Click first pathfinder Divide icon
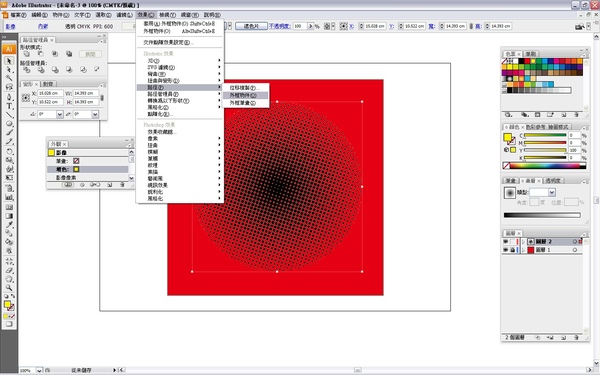600x375 pixels. click(26, 70)
